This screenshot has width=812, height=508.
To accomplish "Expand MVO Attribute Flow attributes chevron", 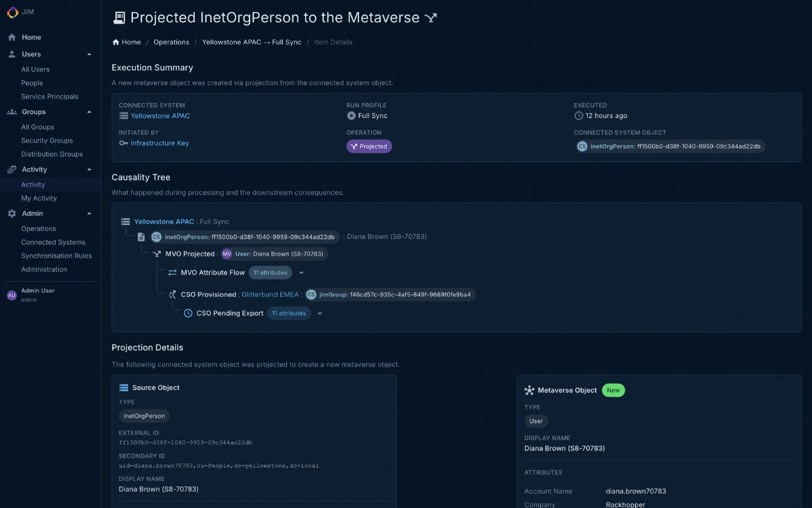I will pyautogui.click(x=301, y=273).
